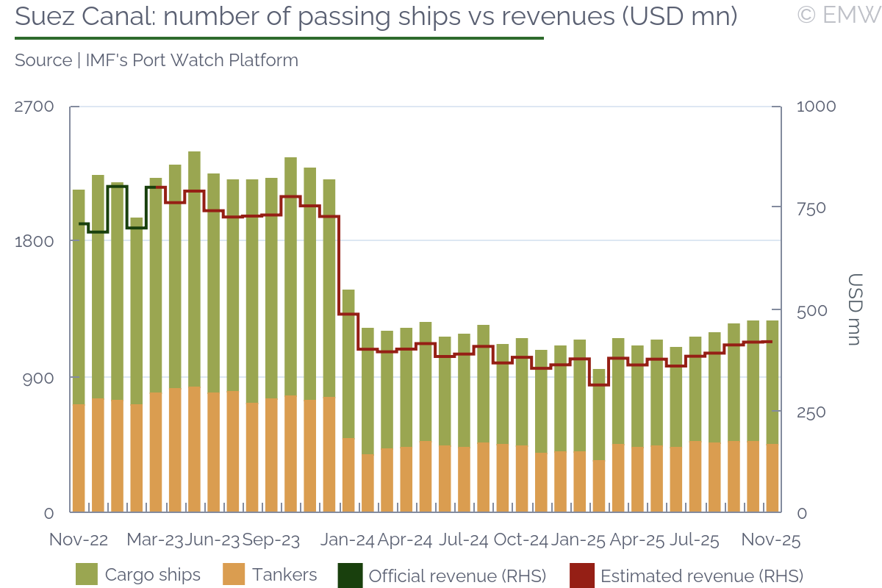Click the Suez Canal chart title

point(376,16)
